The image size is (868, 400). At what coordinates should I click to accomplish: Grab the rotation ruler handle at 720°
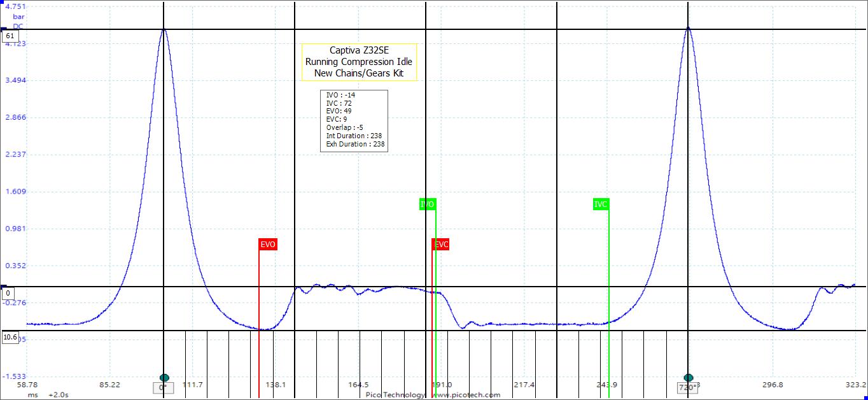click(x=688, y=378)
